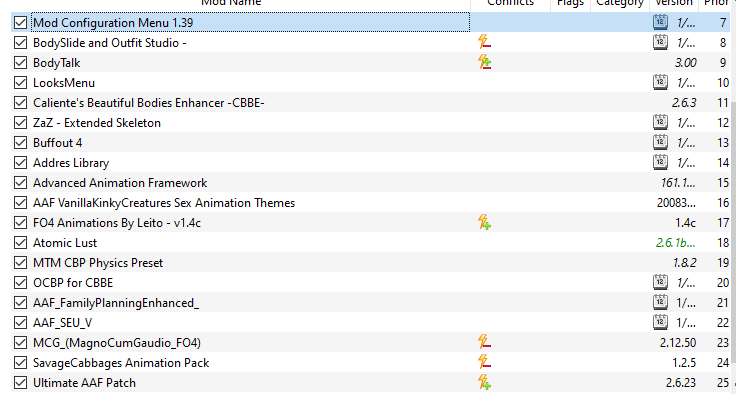Viewport: 736px width, 394px height.
Task: Toggle AAF_FamilyPlanningEnhanced_ checkbox
Action: pyautogui.click(x=20, y=302)
